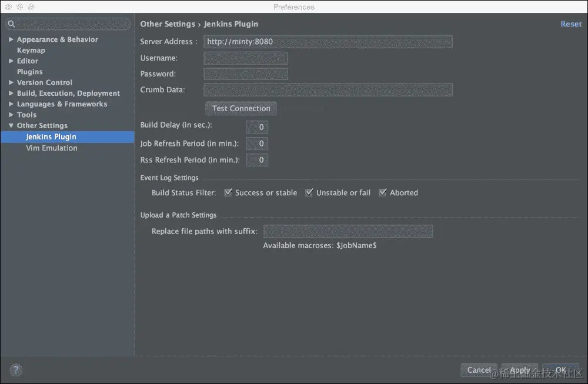Select Languages & Frameworks label

coord(62,104)
